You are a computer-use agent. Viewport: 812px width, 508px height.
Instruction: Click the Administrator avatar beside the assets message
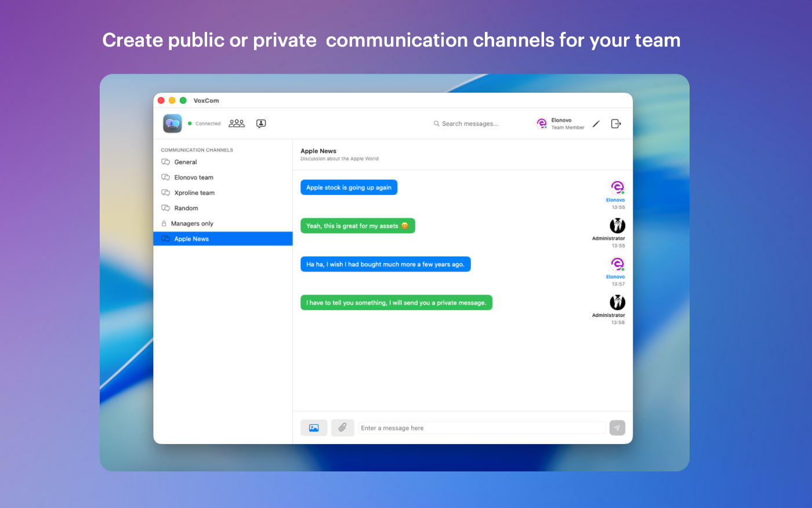[x=617, y=225]
